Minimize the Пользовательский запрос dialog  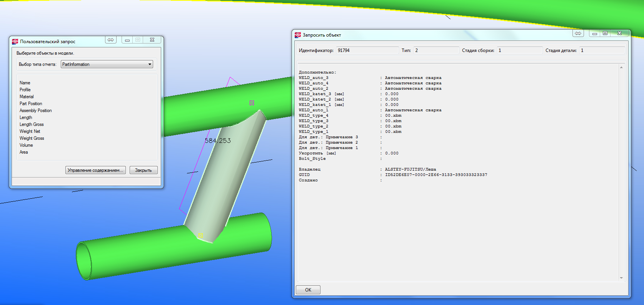pos(127,40)
